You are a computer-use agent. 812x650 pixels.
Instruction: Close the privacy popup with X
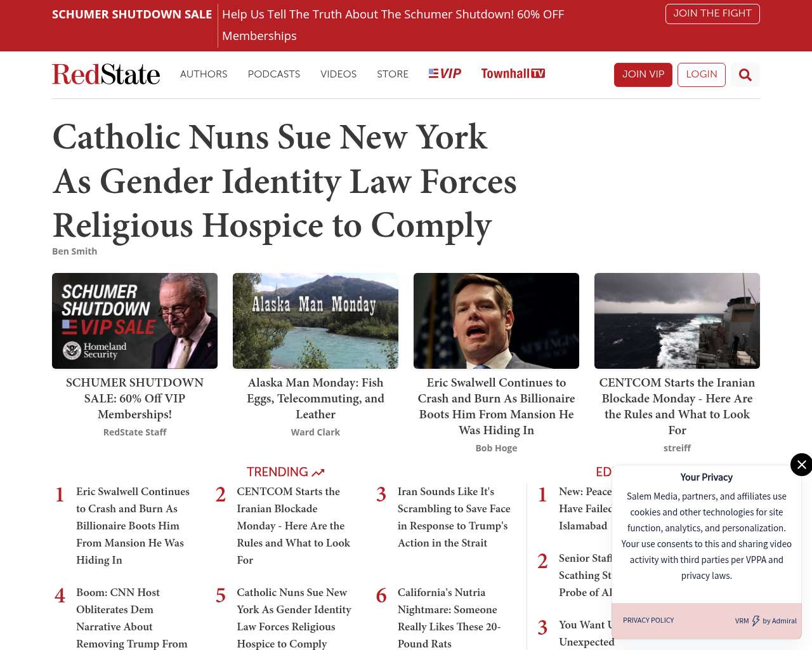[x=801, y=465]
